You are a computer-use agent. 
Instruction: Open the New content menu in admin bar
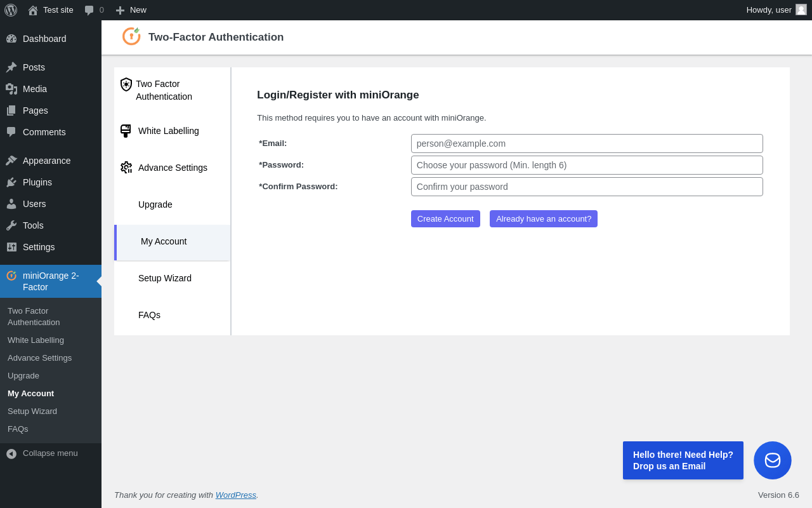[x=131, y=10]
